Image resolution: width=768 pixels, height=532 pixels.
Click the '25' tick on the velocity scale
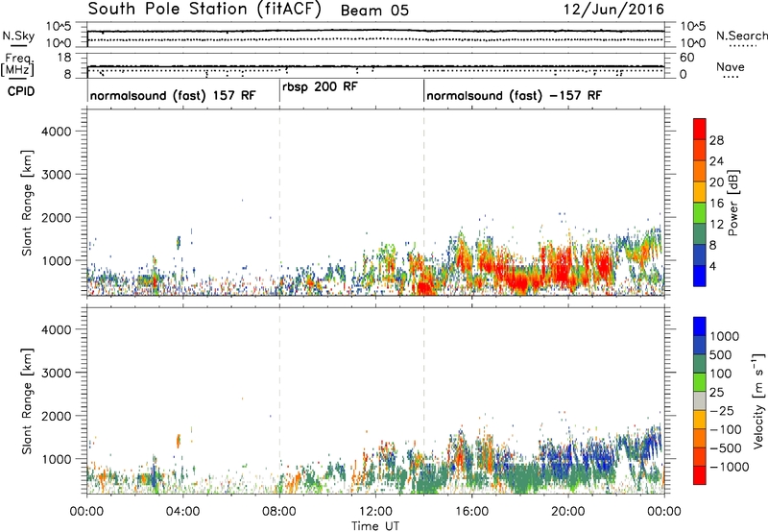[716, 393]
